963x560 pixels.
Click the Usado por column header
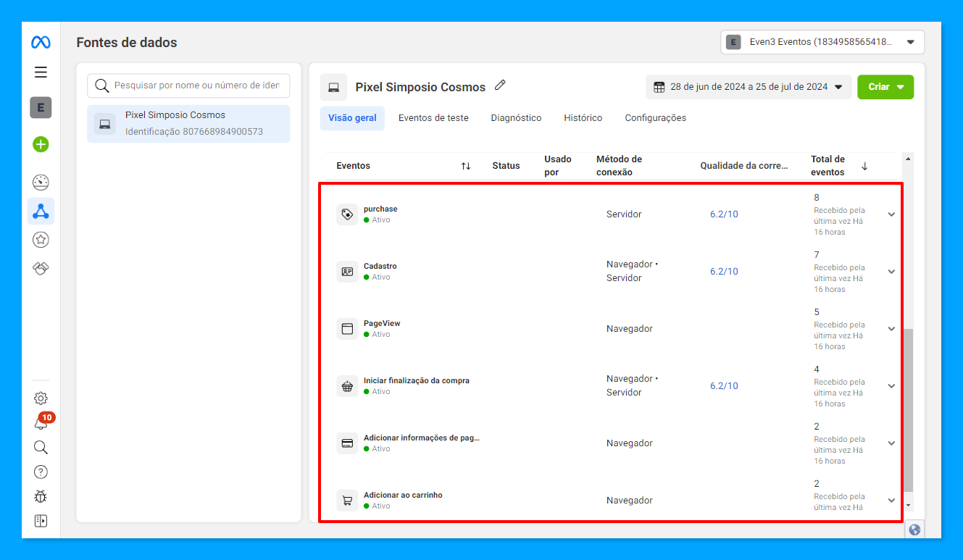coord(558,166)
